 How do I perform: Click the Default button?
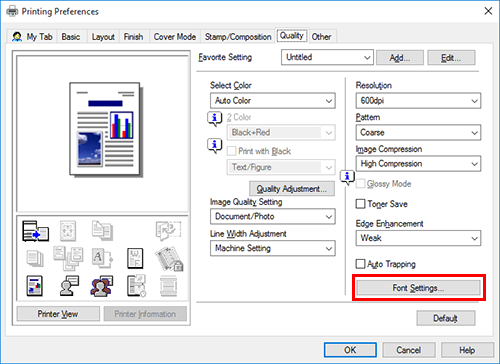(446, 318)
